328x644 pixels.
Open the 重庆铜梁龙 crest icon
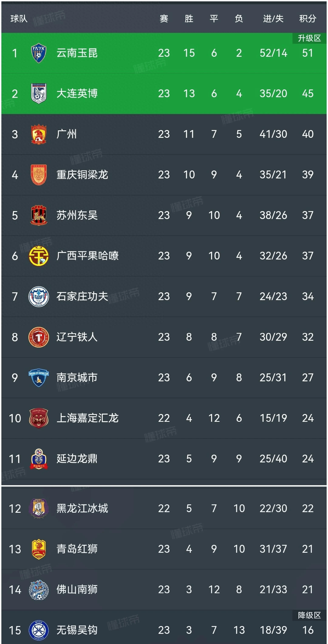pos(38,175)
